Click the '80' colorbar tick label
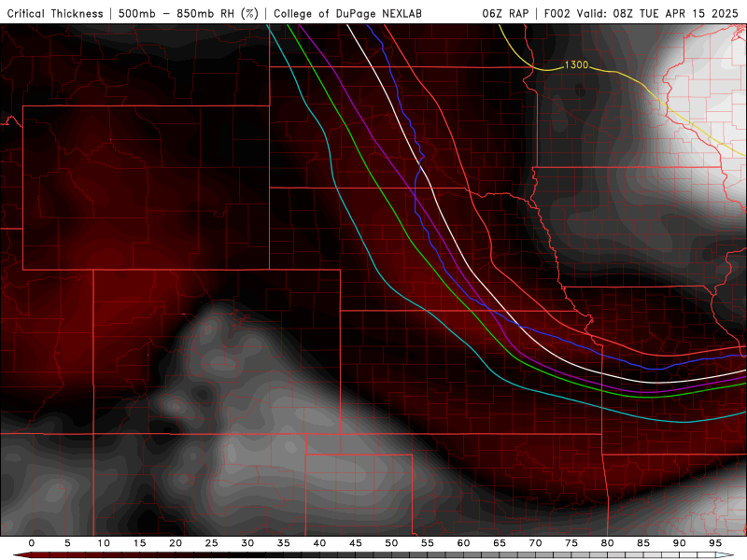 click(x=608, y=543)
